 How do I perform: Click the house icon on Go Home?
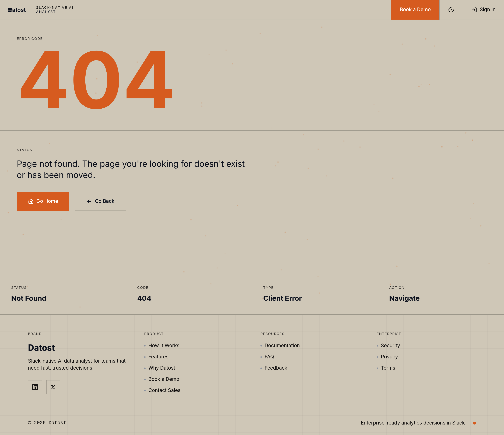[x=31, y=201]
